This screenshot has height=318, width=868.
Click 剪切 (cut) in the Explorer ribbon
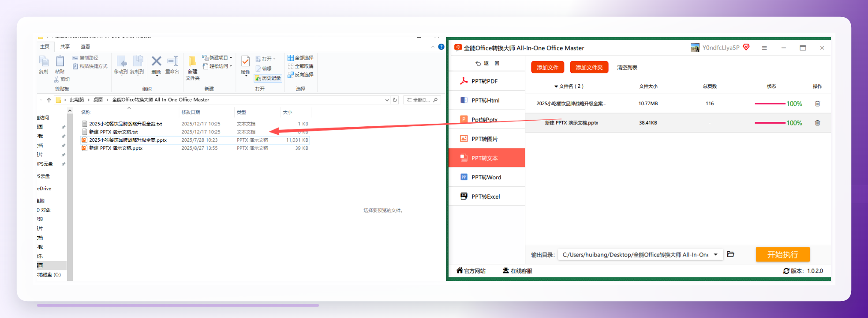(x=62, y=79)
